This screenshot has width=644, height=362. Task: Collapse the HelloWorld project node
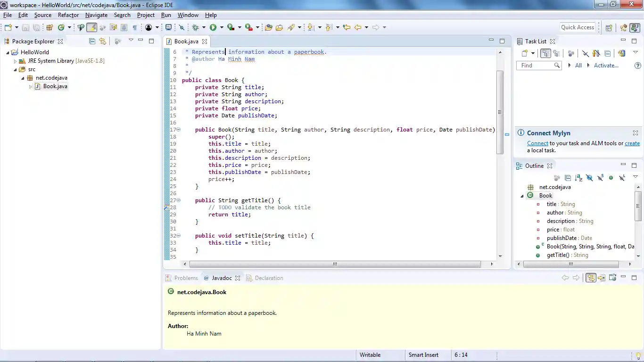8,52
